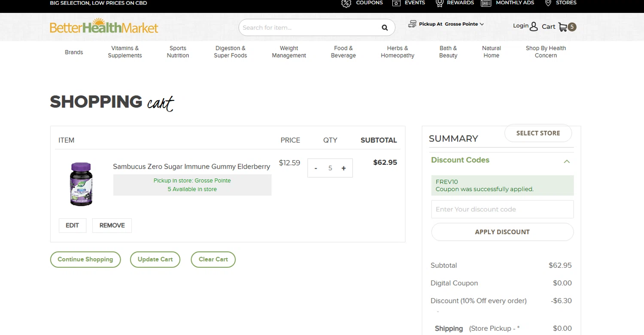Screen dimensions: 644x335
Task: Click the Stores map pin icon
Action: click(x=548, y=3)
